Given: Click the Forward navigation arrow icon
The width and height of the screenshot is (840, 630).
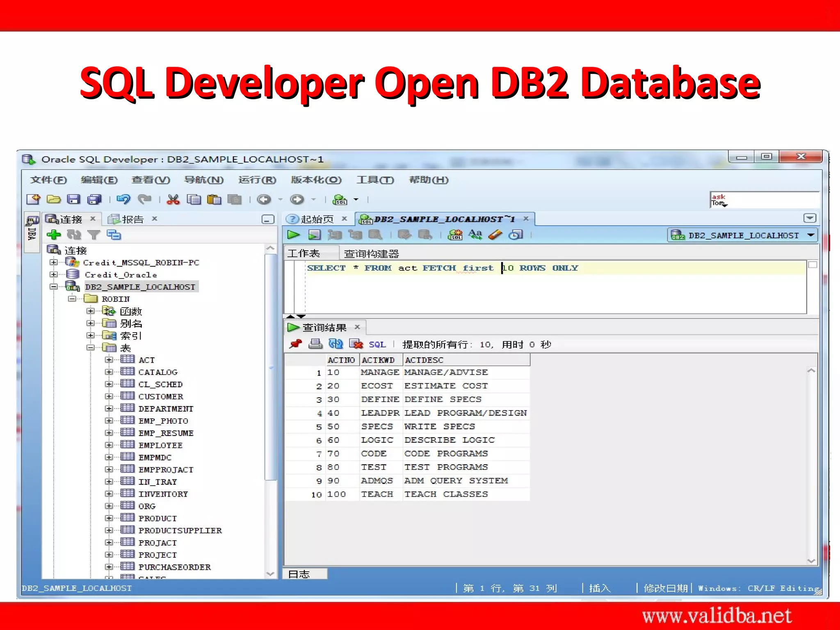Looking at the screenshot, I should [297, 199].
